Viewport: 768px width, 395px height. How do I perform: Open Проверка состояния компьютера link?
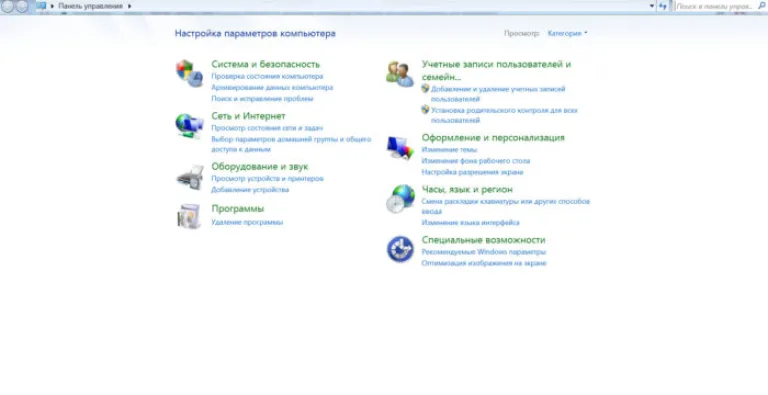click(267, 76)
